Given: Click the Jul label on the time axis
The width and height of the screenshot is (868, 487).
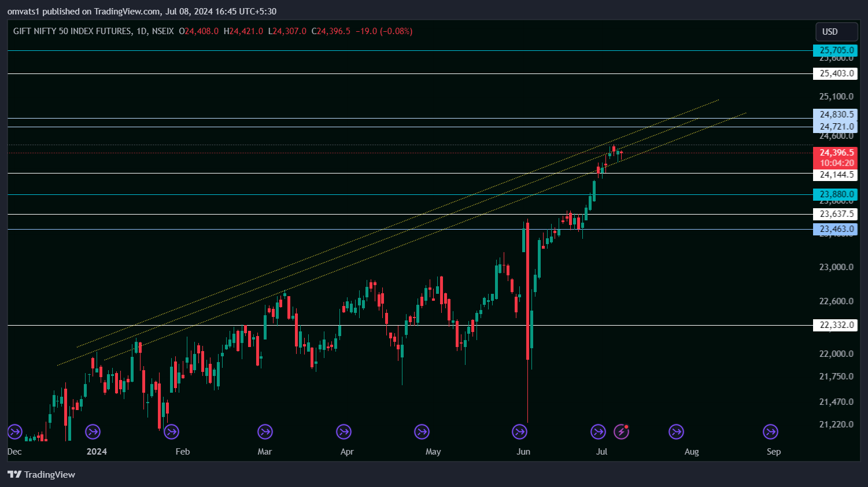Looking at the screenshot, I should (601, 452).
